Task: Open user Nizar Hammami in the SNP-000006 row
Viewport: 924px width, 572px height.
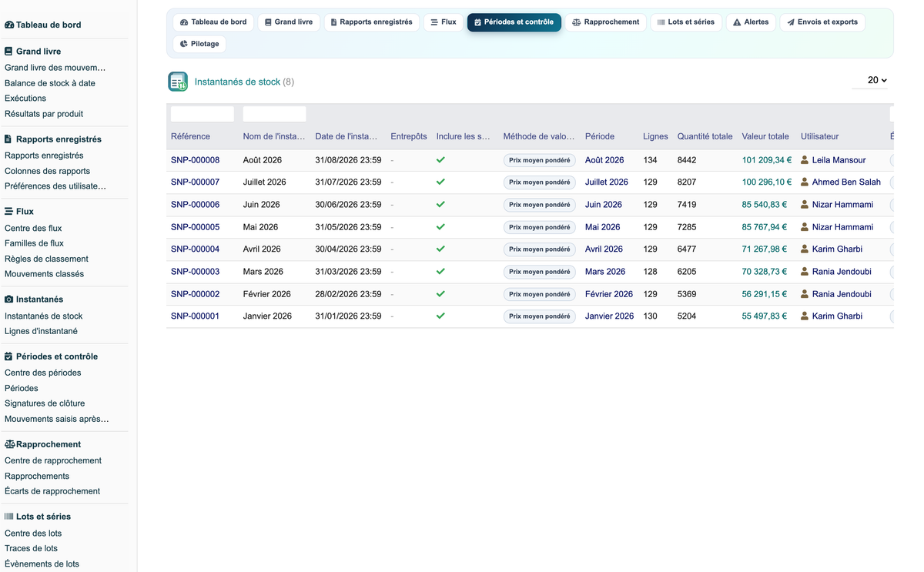Action: [842, 205]
